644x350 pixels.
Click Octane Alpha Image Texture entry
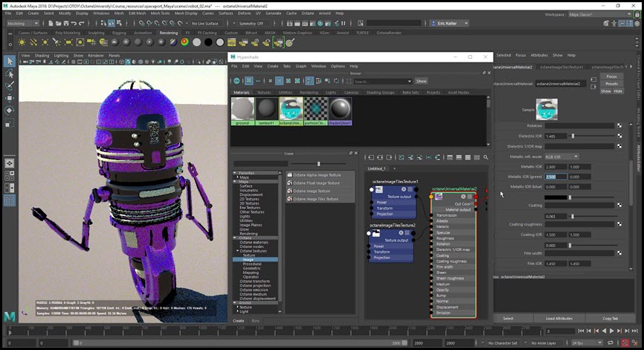317,175
